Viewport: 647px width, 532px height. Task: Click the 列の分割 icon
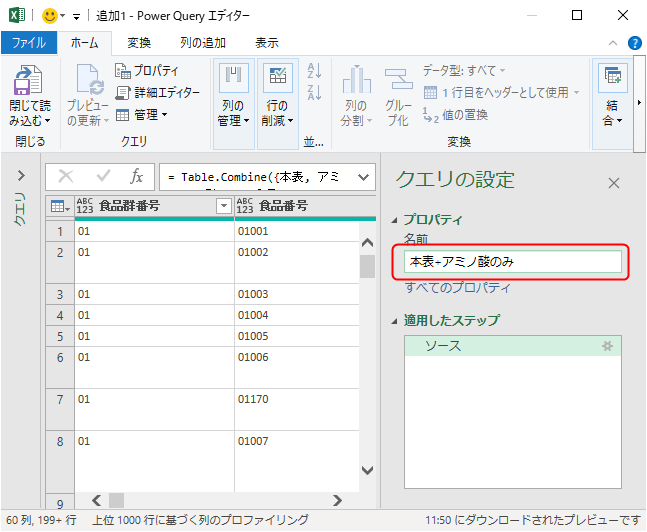(357, 79)
